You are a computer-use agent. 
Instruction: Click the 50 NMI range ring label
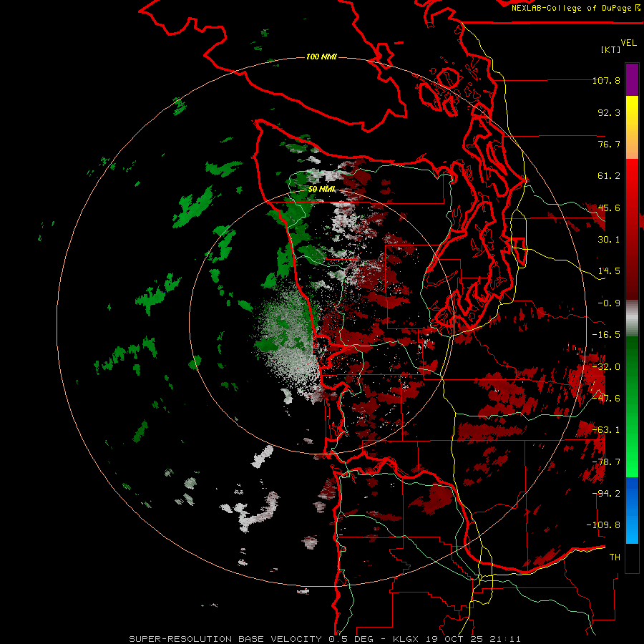(321, 190)
